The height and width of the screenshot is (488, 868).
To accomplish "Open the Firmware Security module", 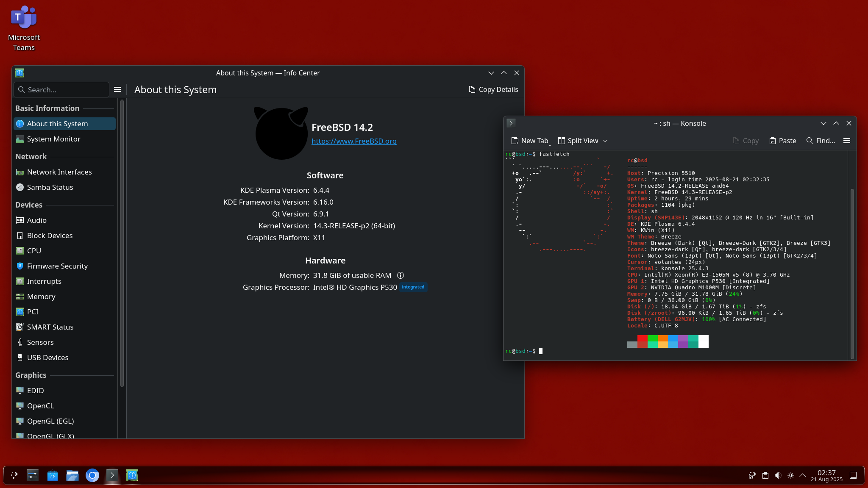I will [57, 266].
